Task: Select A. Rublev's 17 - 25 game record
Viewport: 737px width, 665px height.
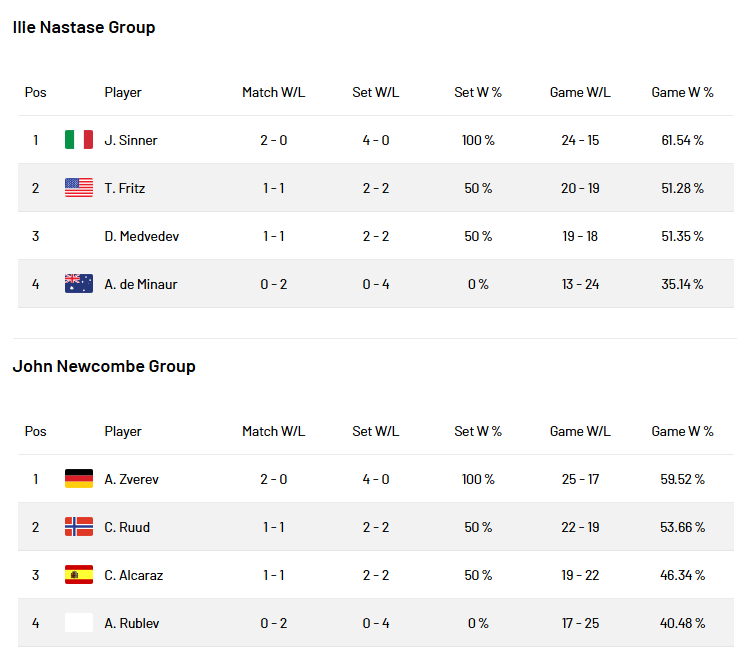Action: pyautogui.click(x=580, y=623)
